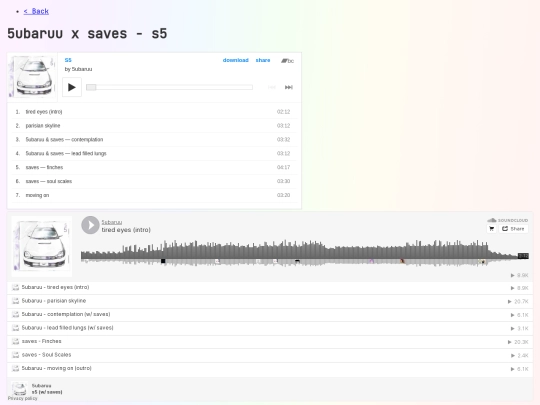Viewport: 540px width, 405px height.
Task: Open the Bandcamp logo link
Action: pyautogui.click(x=287, y=61)
